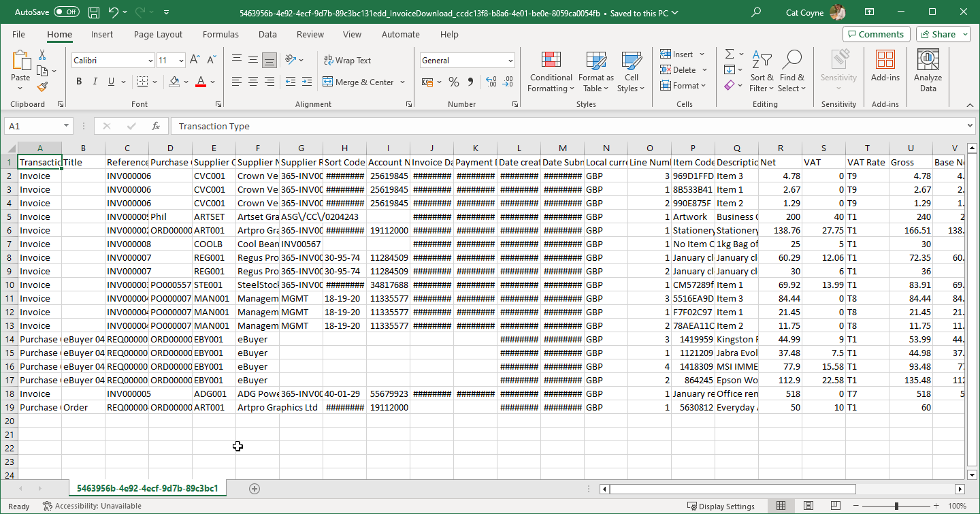This screenshot has width=980, height=514.
Task: Open the Font Color dropdown arrow
Action: pyautogui.click(x=213, y=82)
